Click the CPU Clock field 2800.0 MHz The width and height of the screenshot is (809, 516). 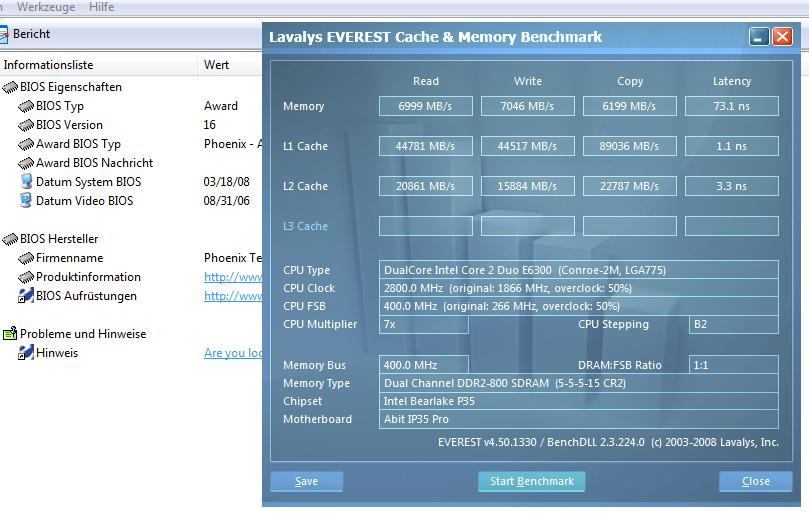coord(578,288)
